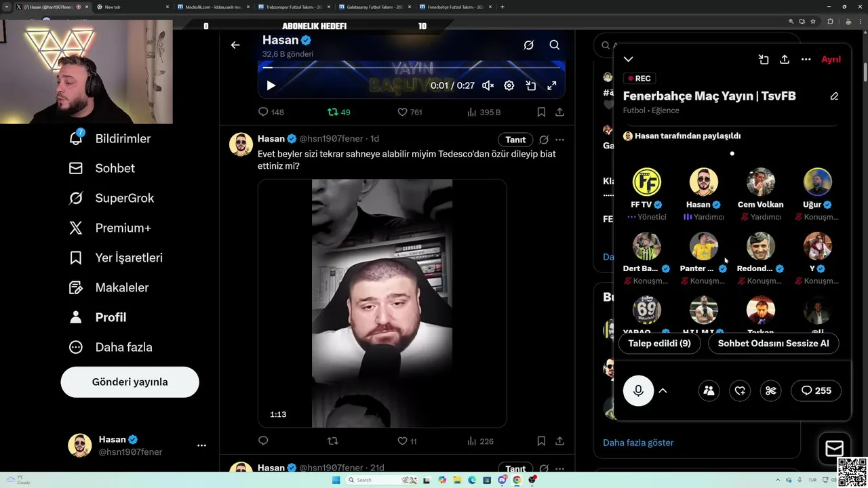Switch to Galatasaray Futbol Takımı tab

(374, 7)
